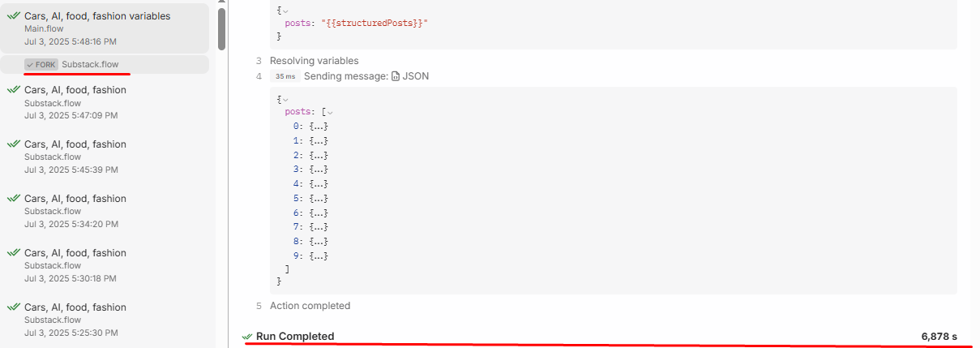Click the JSON file icon beside Sending message
The height and width of the screenshot is (348, 980).
click(x=396, y=76)
